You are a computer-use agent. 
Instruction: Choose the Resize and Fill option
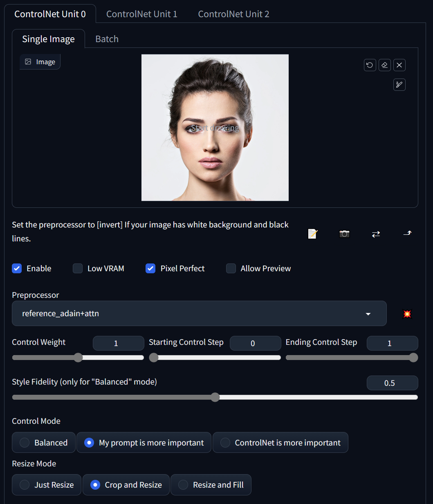(x=211, y=485)
